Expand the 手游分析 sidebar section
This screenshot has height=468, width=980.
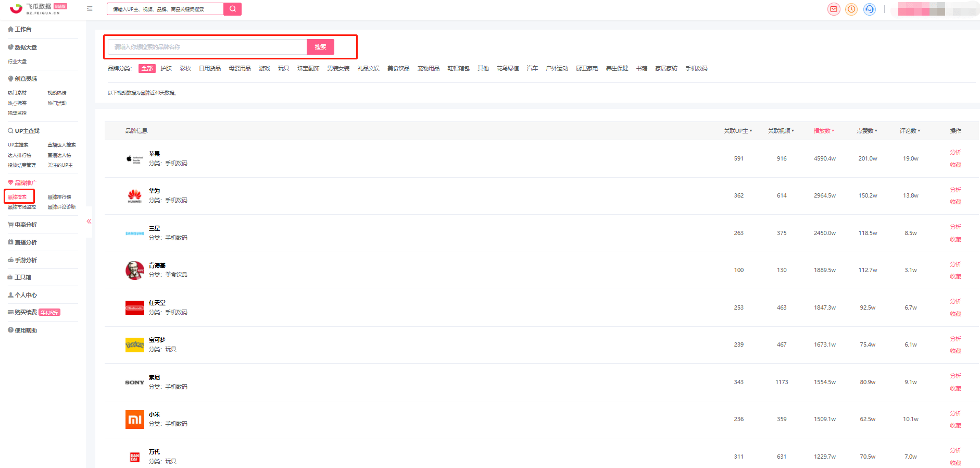22,260
